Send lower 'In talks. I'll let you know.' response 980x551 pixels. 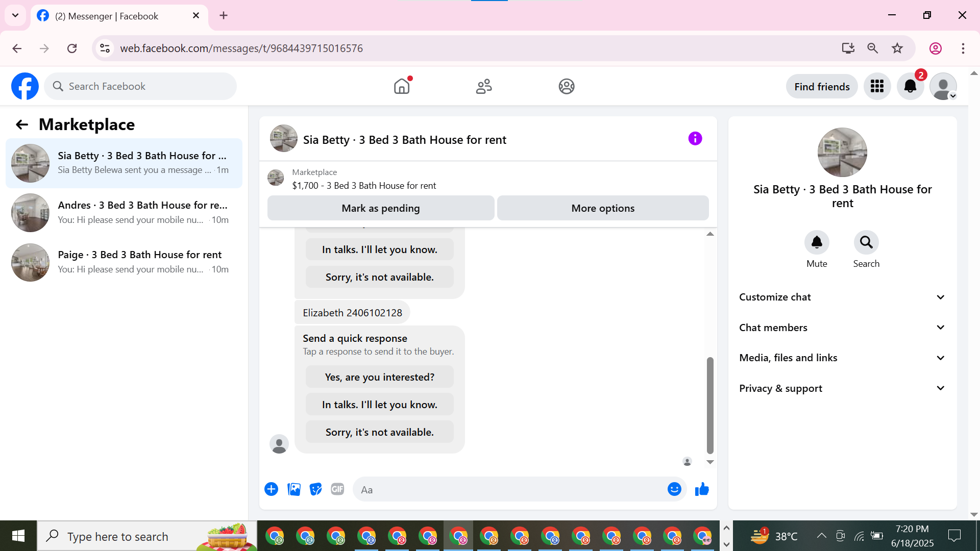pyautogui.click(x=379, y=405)
